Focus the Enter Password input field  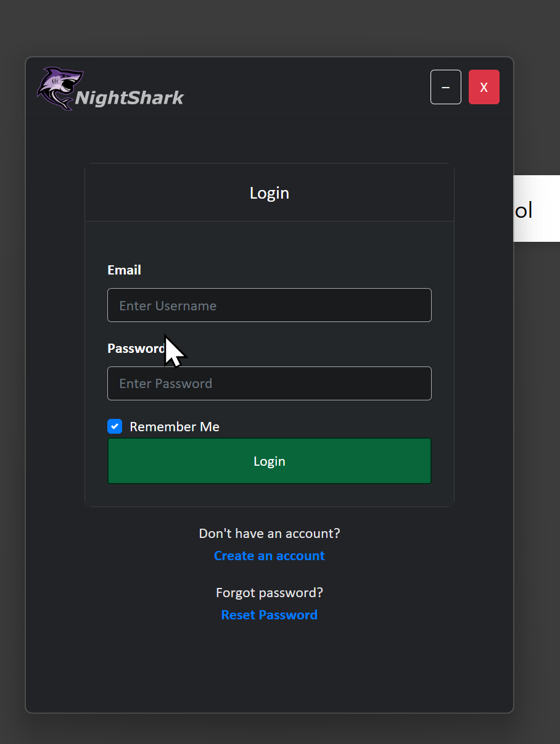pyautogui.click(x=270, y=384)
